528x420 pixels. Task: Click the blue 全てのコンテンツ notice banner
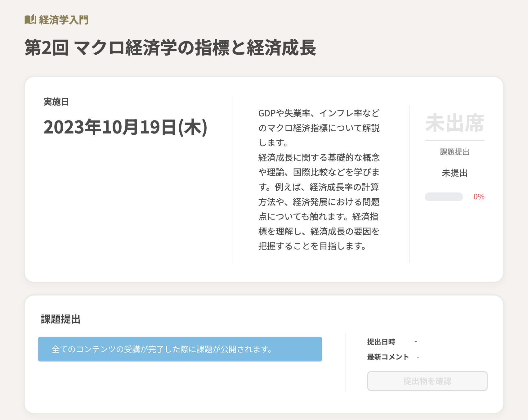(180, 349)
